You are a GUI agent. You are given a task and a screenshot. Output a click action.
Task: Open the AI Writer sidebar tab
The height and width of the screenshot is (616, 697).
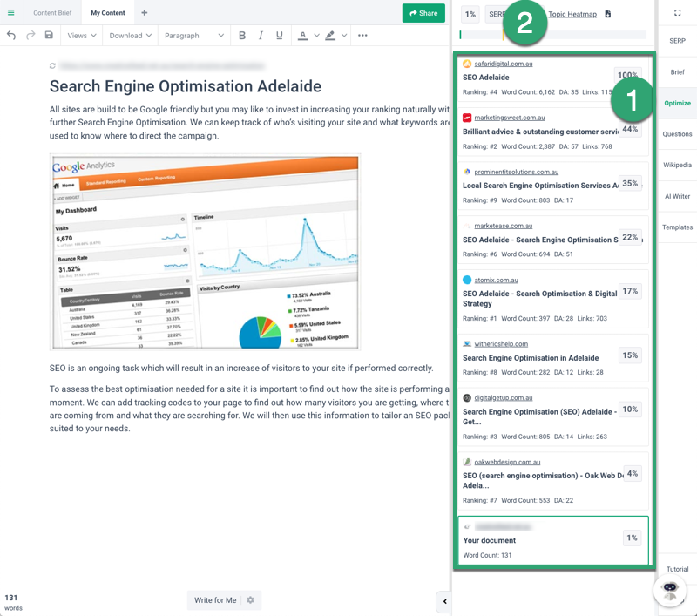click(x=678, y=196)
